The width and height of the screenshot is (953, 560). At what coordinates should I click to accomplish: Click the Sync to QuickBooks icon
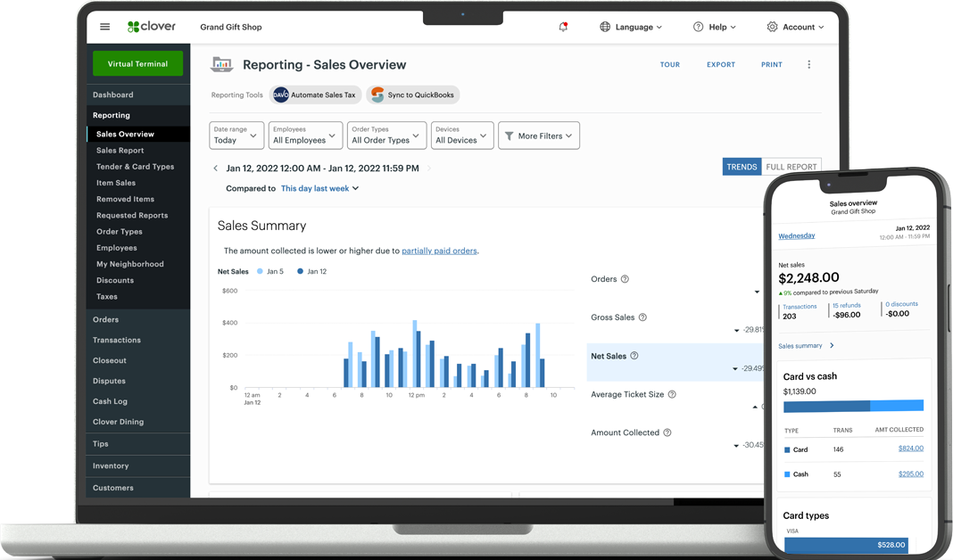[378, 95]
